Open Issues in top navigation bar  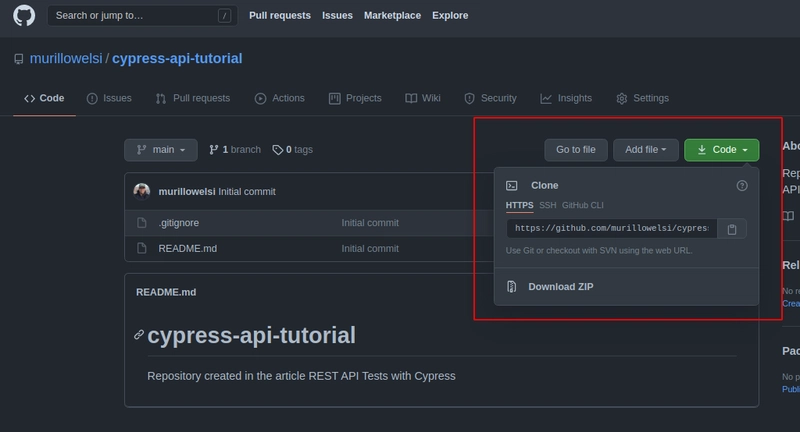(337, 15)
